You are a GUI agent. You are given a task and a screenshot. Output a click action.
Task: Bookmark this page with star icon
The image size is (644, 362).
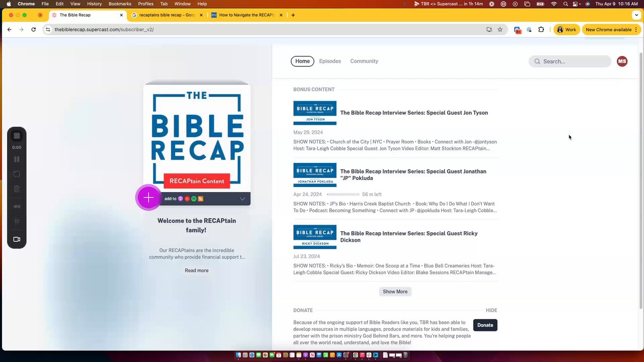(500, 30)
